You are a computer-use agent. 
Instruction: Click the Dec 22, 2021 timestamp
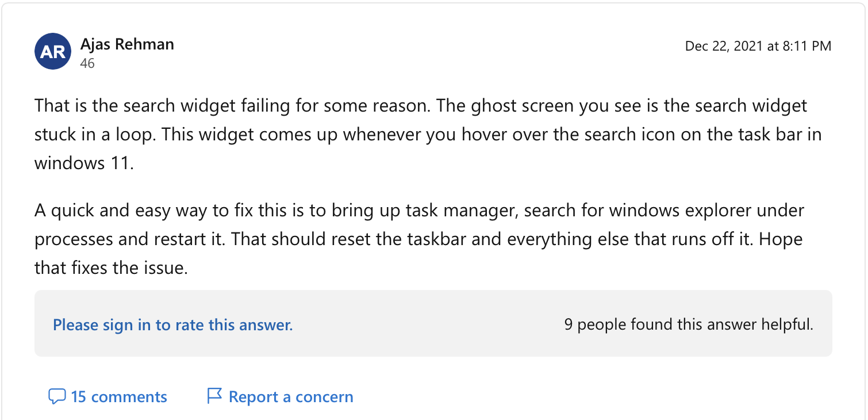coord(758,46)
